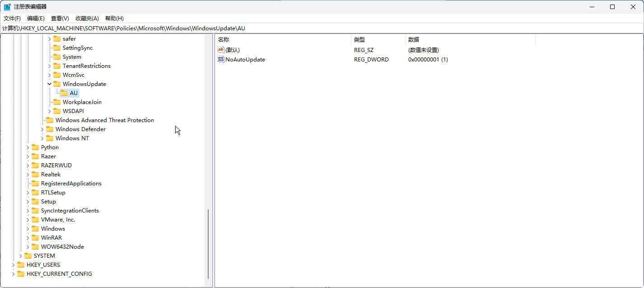Expand the HKEY_USERS node
Viewport: 644px width, 288px height.
pyautogui.click(x=13, y=264)
